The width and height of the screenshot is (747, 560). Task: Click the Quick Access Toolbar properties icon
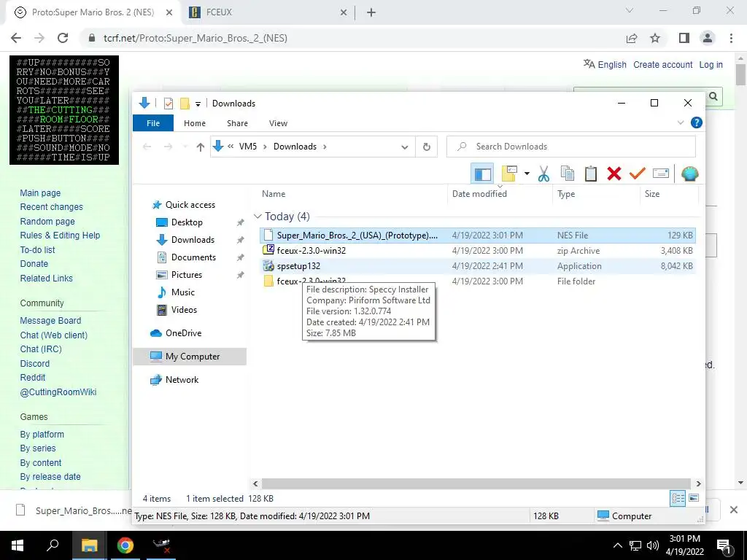(x=169, y=104)
